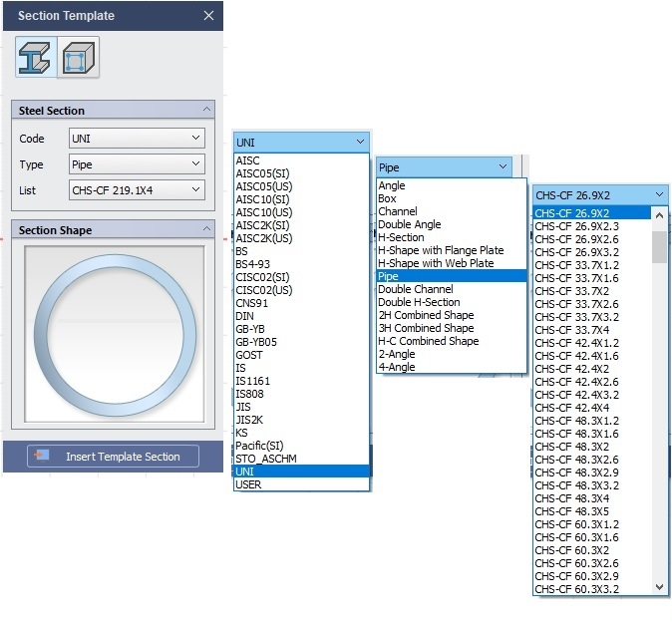672x632 pixels.
Task: Open the Type dropdown showing Pipe
Action: (137, 164)
